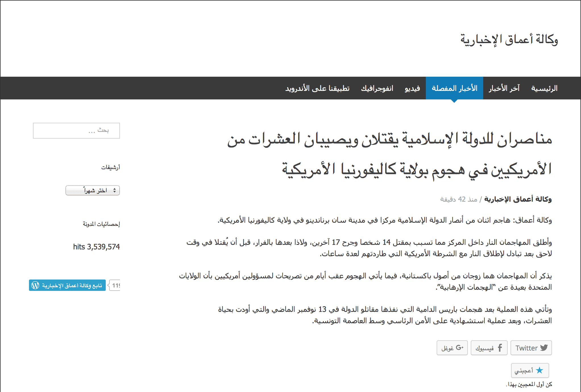The image size is (581, 392).
Task: Click the text كن أول المعجبين بهذا
Action: tap(529, 384)
